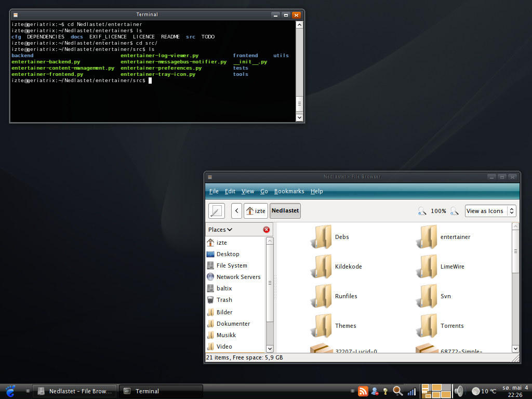
Task: Open the RSS feed tray icon
Action: (363, 391)
